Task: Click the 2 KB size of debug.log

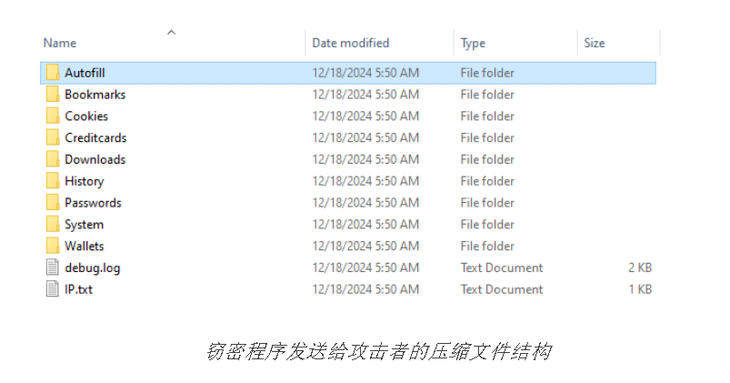Action: pos(640,268)
